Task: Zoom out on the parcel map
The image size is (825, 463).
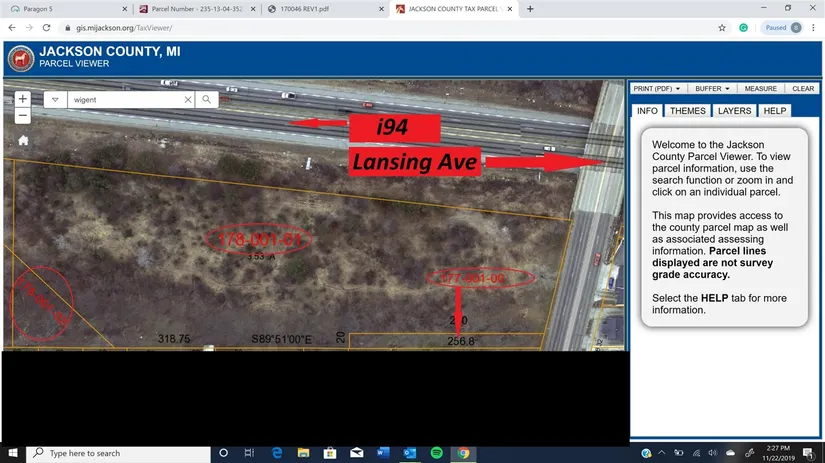Action: pos(23,116)
